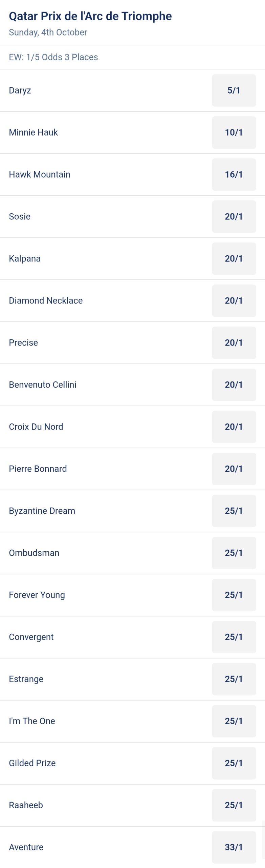Choose Pierre Bonnard 20/1 odds button
The width and height of the screenshot is (265, 868).
coord(234,469)
